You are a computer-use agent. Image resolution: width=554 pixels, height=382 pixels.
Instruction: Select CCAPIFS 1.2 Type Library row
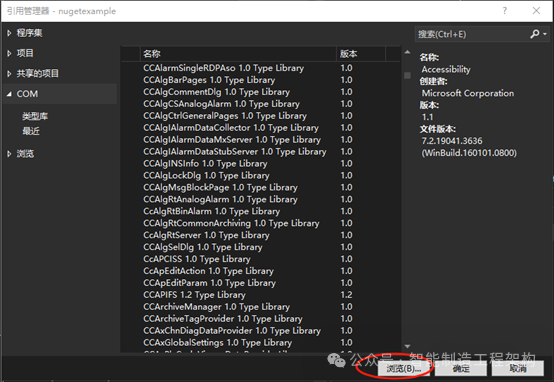tap(261, 295)
